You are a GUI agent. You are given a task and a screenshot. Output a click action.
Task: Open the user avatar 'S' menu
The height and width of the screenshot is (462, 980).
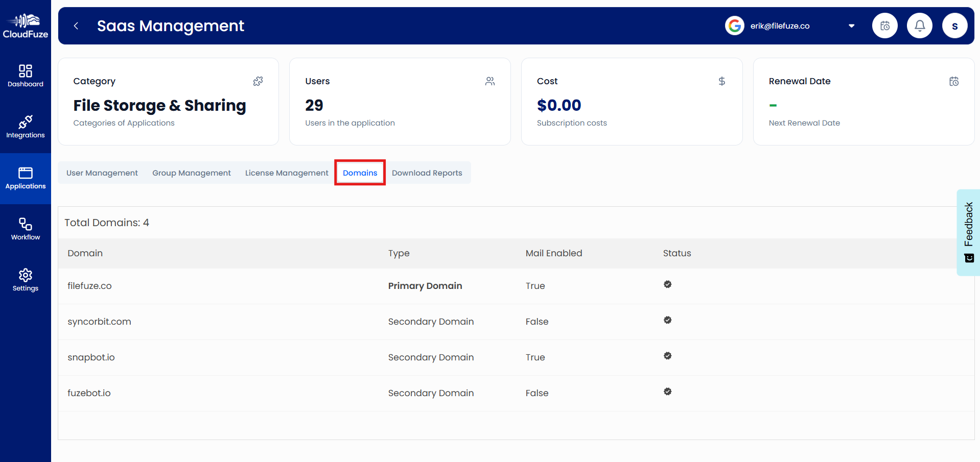[x=954, y=26]
